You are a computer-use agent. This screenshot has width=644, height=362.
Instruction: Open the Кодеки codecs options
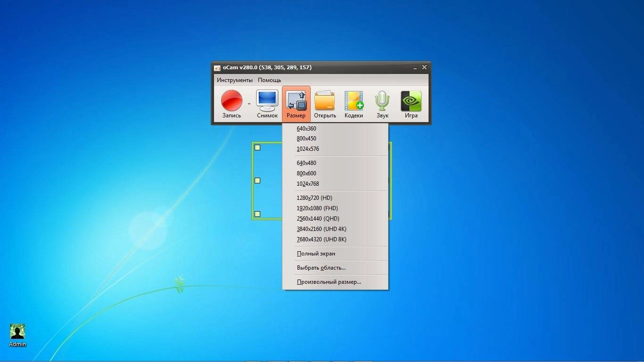[354, 104]
